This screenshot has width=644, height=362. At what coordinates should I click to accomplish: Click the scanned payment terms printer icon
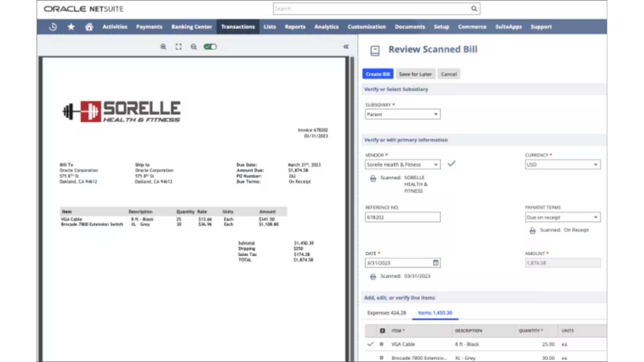coord(533,230)
